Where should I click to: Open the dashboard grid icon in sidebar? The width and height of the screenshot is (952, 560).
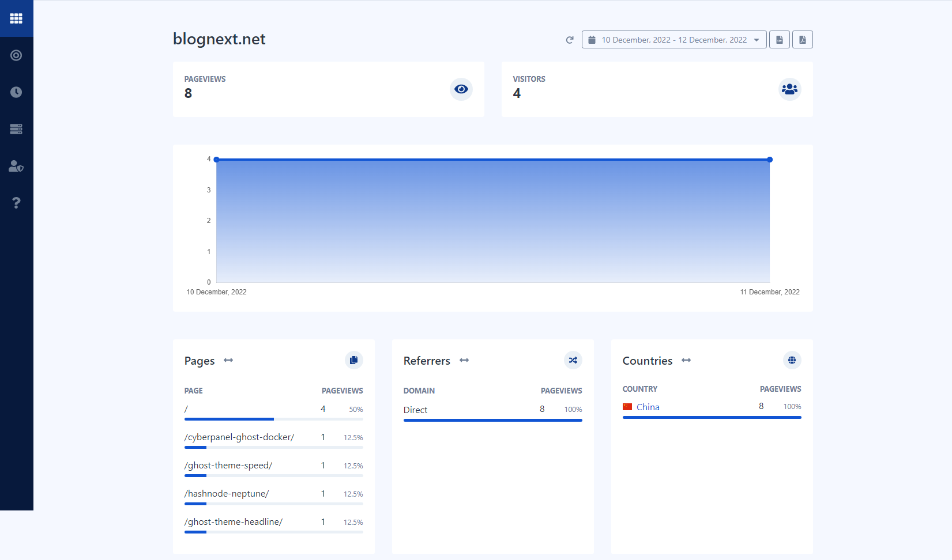(x=16, y=18)
